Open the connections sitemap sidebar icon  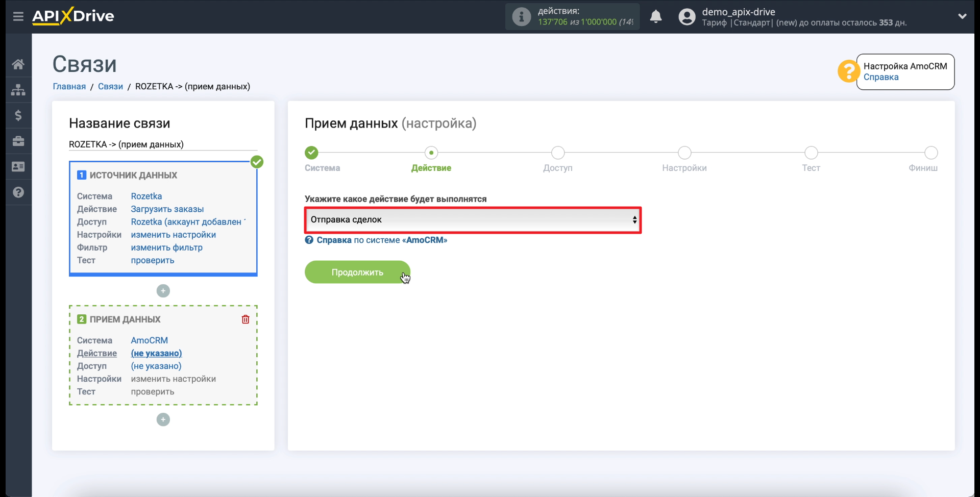tap(18, 90)
